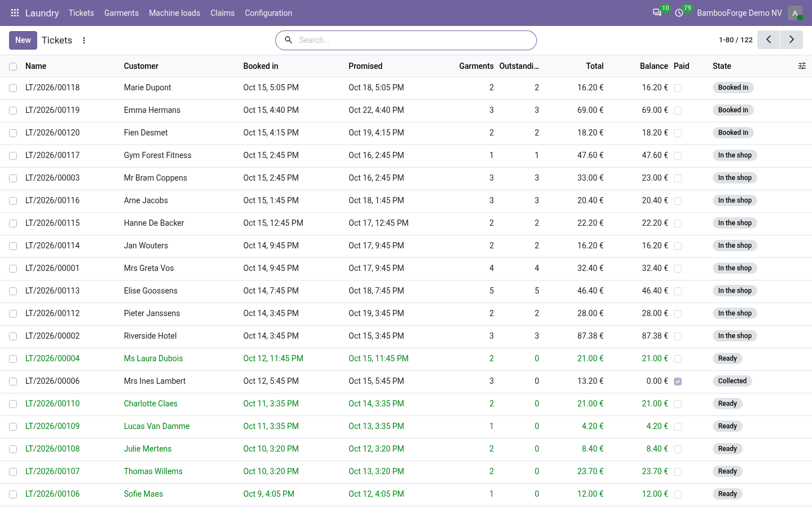Tick the checkbox for ticket LT/2026/00118
Image resolution: width=812 pixels, height=508 pixels.
[13, 88]
